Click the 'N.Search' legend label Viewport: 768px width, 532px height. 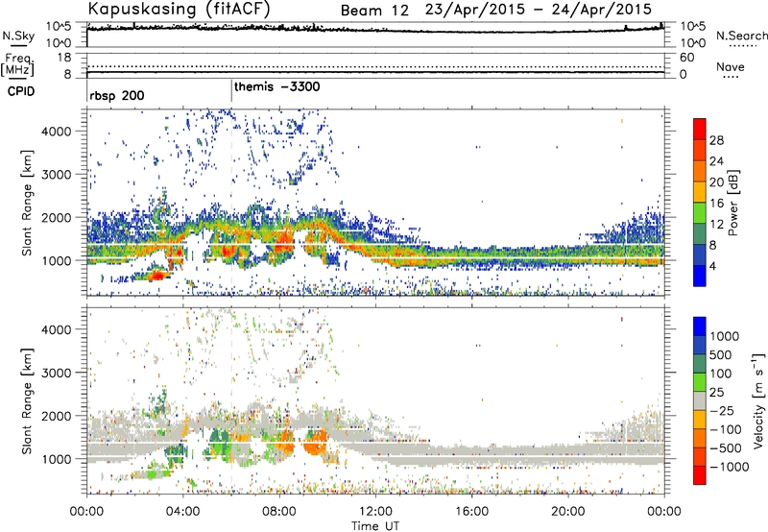point(741,36)
